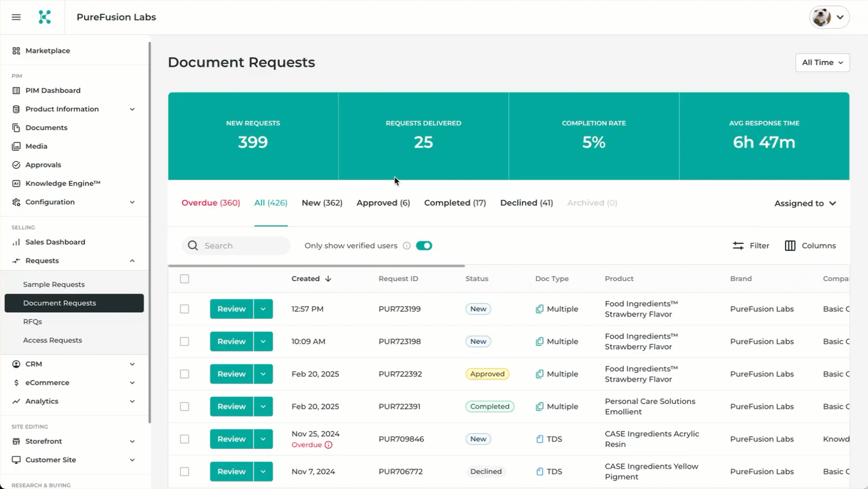Click the Customer Site monitor icon

16,460
